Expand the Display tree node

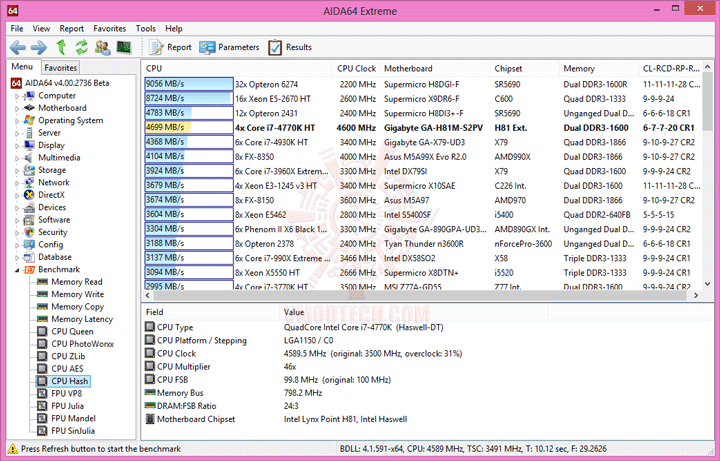coord(17,146)
